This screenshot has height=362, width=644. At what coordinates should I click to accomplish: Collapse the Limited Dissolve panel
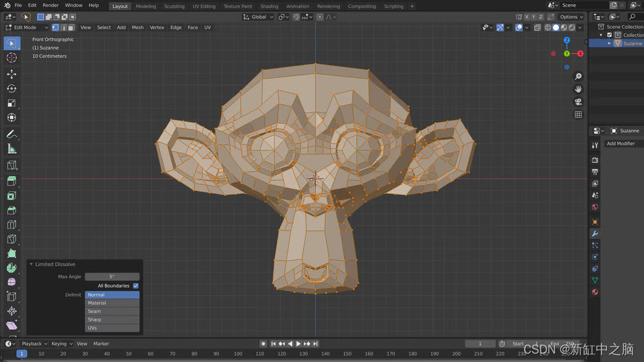click(31, 264)
